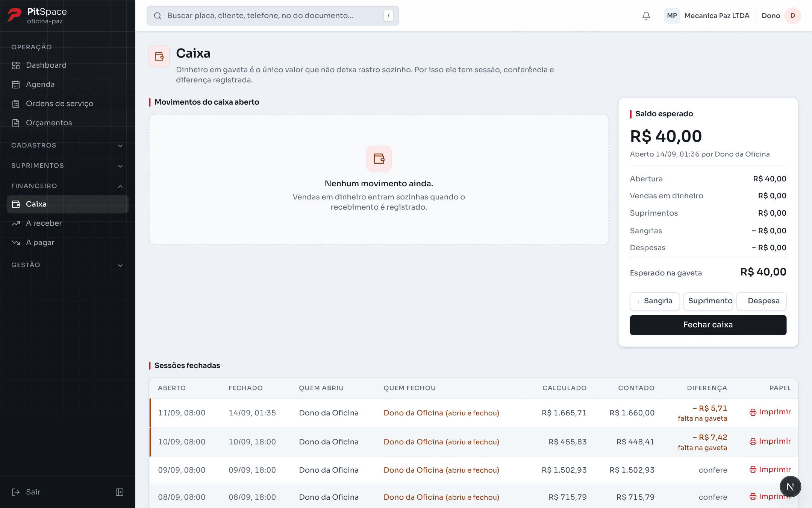The width and height of the screenshot is (812, 508).
Task: Collapse the Financeiro section
Action: point(68,186)
